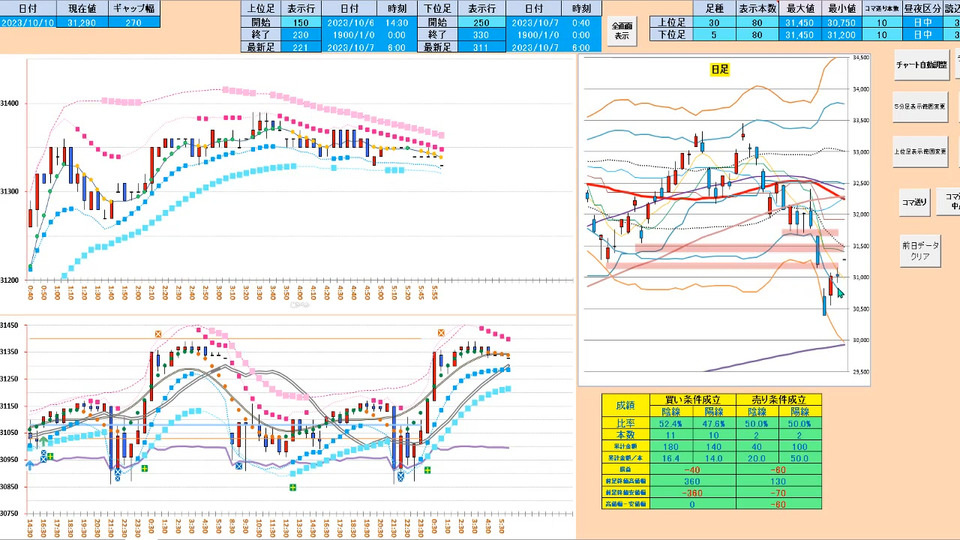Select the results value 360
Viewport: 960px width, 540px height.
tap(692, 481)
